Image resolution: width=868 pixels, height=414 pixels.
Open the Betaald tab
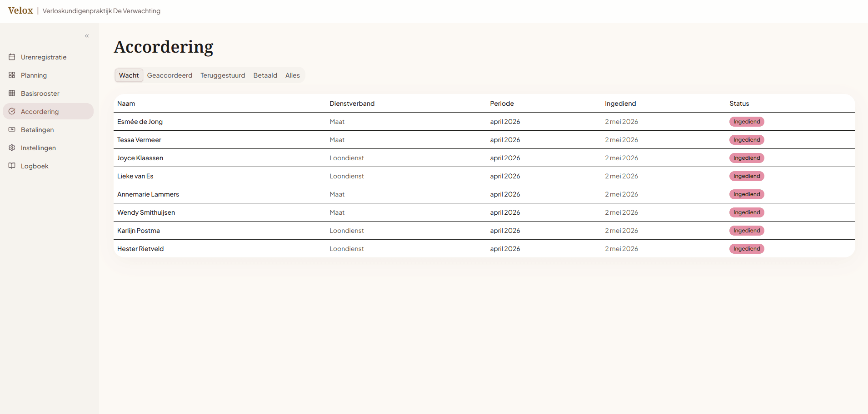click(265, 75)
